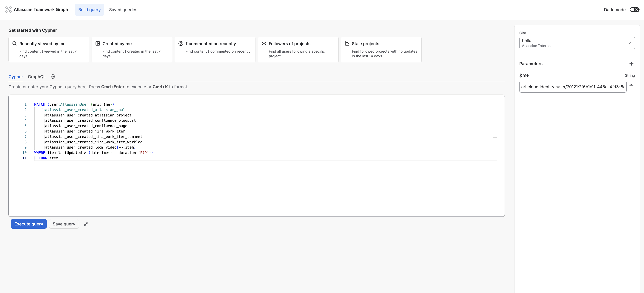644x293 pixels.
Task: Add a new parameter with plus icon
Action: (631, 64)
